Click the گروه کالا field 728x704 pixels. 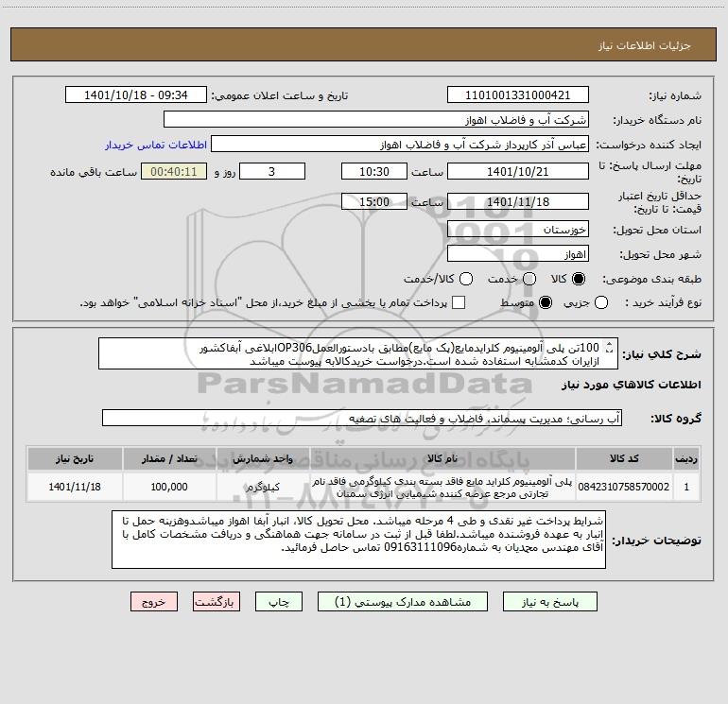[x=362, y=418]
